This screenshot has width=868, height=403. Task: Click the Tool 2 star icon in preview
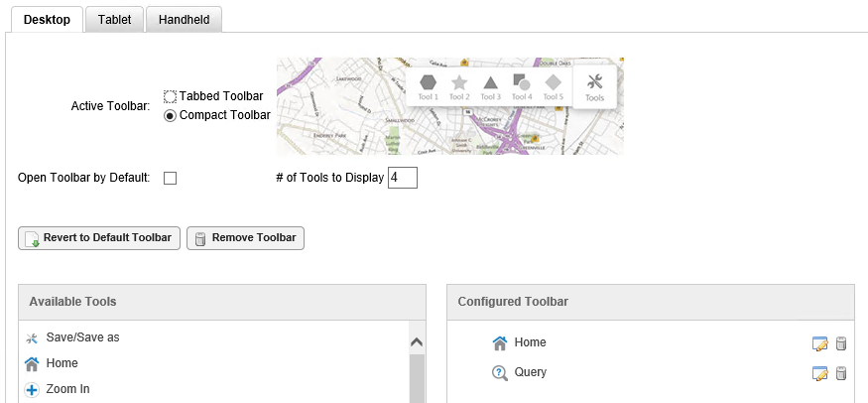pyautogui.click(x=459, y=83)
